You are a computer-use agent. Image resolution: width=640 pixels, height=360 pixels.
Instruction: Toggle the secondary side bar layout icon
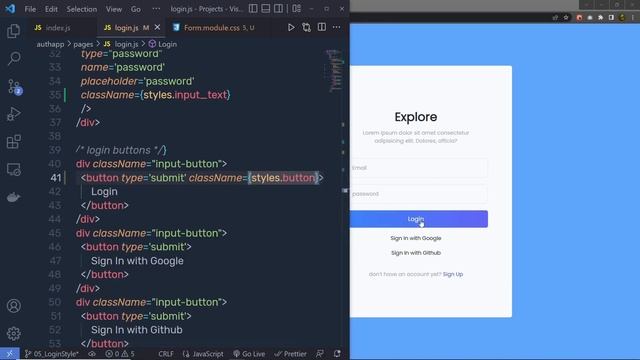pos(278,9)
